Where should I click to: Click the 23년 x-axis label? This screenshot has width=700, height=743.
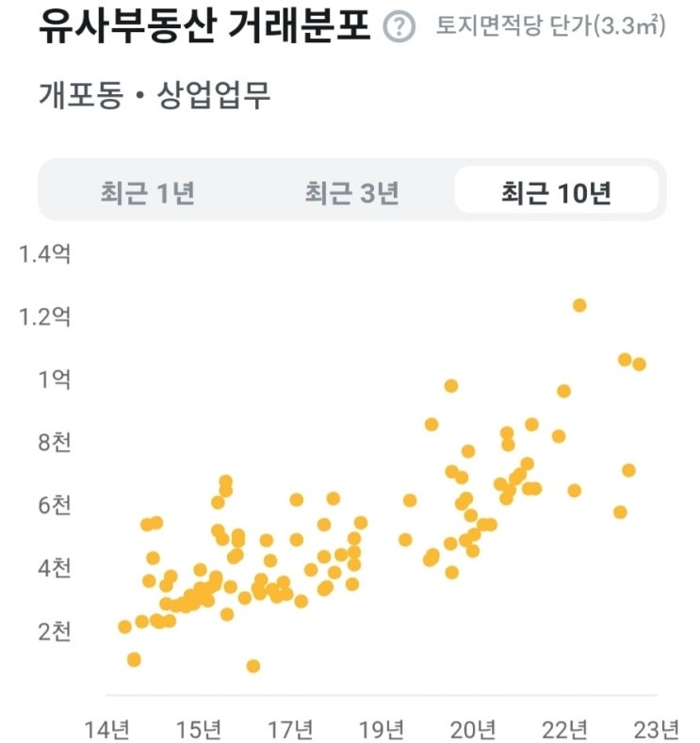tap(656, 728)
